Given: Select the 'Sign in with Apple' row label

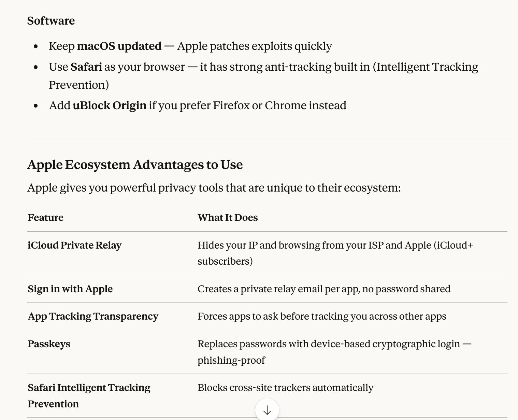Looking at the screenshot, I should click(70, 289).
